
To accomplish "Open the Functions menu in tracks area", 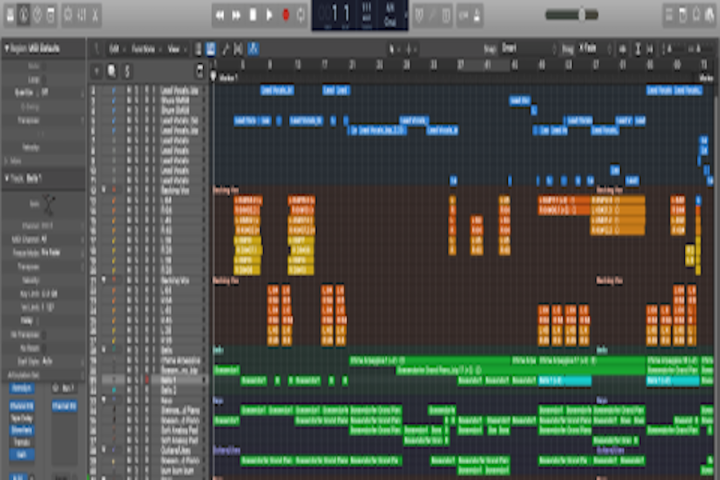I will point(145,48).
